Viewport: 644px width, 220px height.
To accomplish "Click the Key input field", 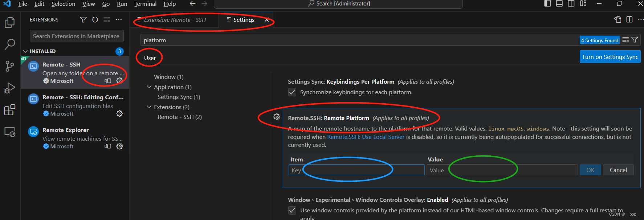I will pos(356,170).
